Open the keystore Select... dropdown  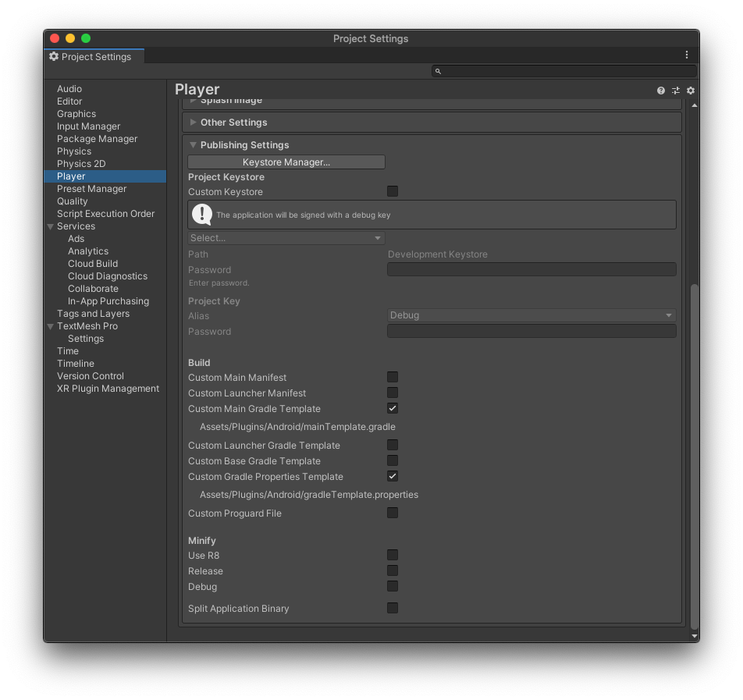[x=286, y=238]
